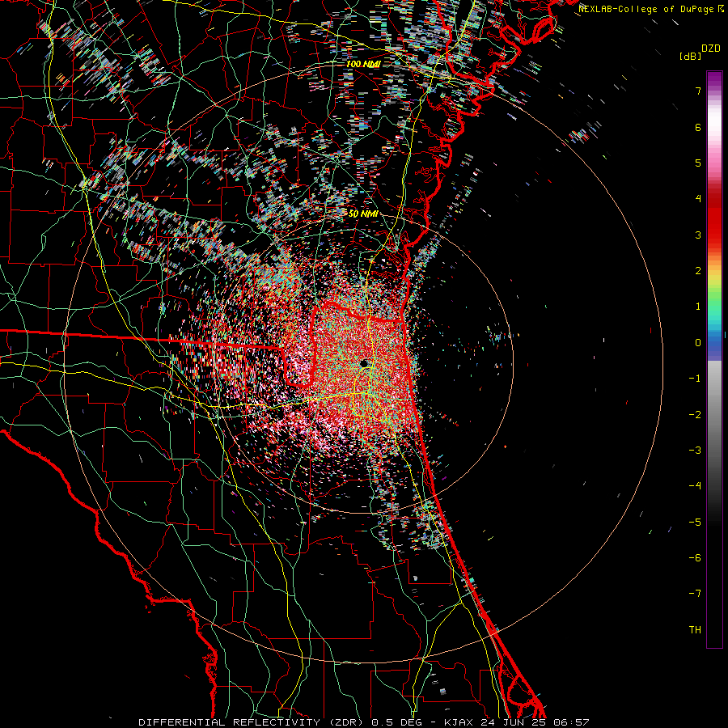Click the 0 value on the scale

tap(698, 343)
